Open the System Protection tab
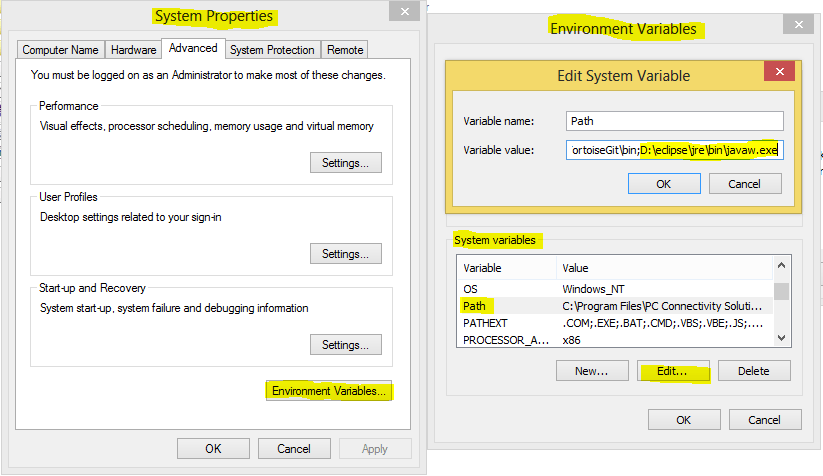The width and height of the screenshot is (823, 476). tap(272, 50)
